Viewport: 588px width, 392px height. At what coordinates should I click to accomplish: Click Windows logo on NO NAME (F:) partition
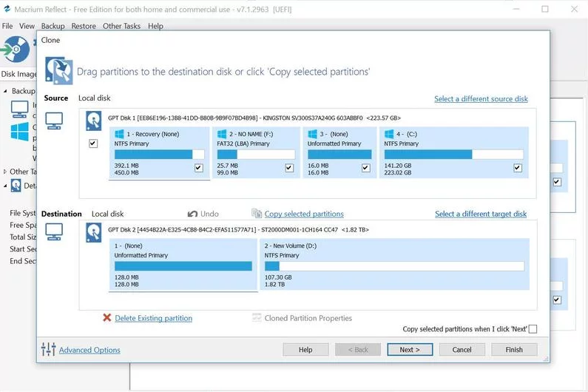(x=222, y=134)
